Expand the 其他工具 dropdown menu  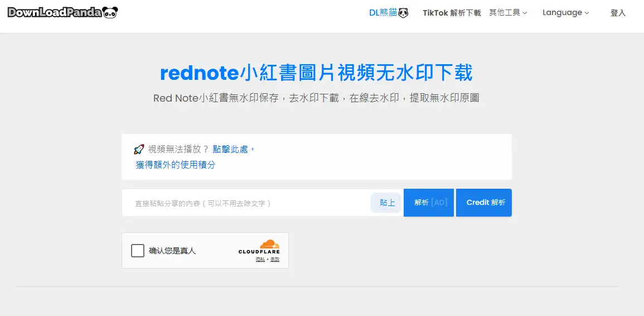(508, 13)
